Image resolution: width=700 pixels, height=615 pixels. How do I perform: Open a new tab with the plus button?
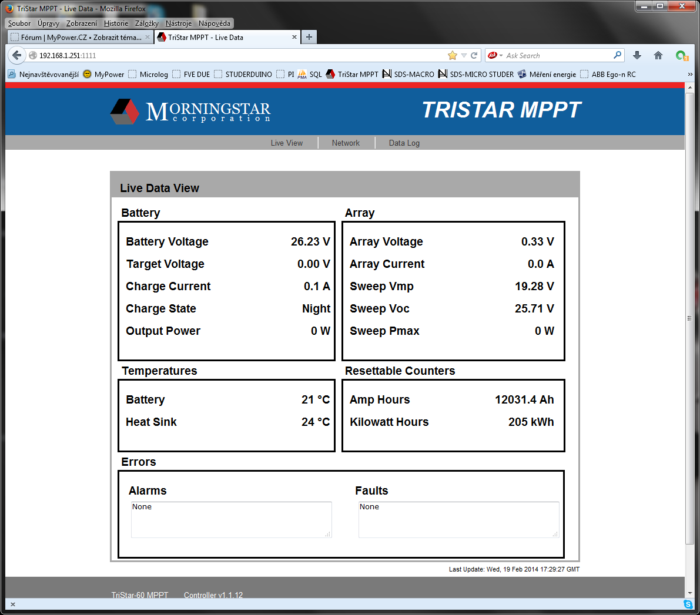coord(309,37)
